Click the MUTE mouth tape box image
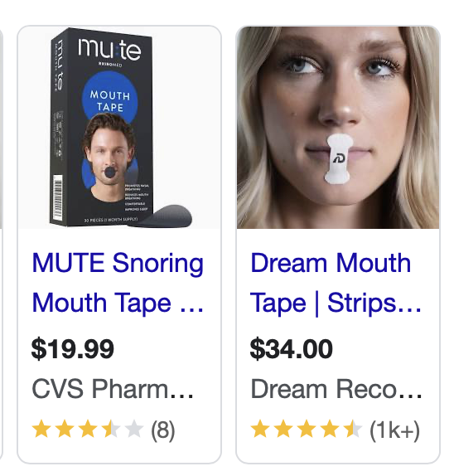The width and height of the screenshot is (454, 476). [x=119, y=128]
